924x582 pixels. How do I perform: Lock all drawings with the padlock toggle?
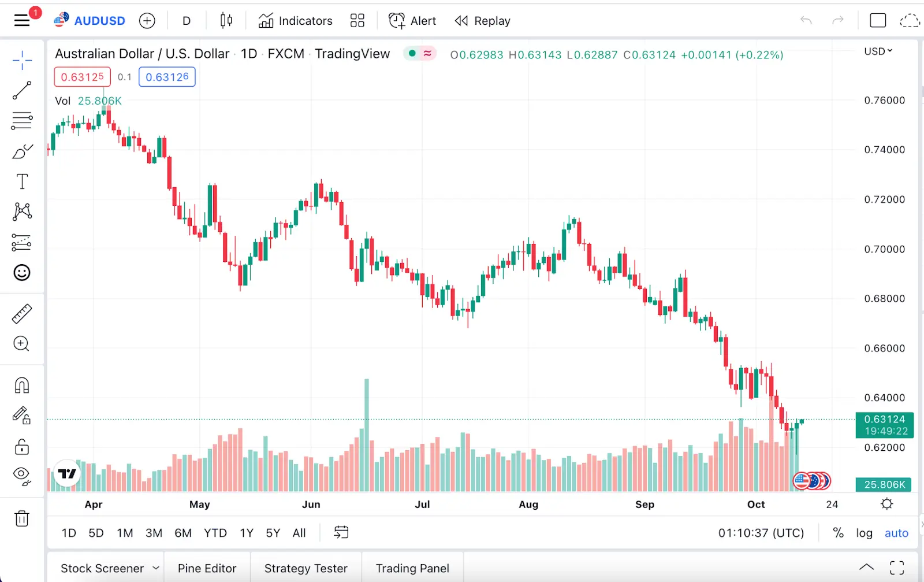21,447
